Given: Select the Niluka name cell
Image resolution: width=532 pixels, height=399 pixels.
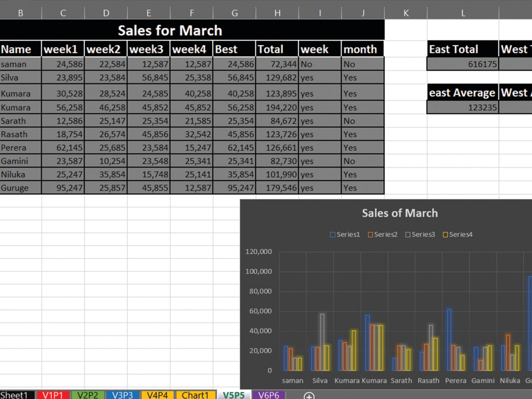Looking at the screenshot, I should (20, 174).
